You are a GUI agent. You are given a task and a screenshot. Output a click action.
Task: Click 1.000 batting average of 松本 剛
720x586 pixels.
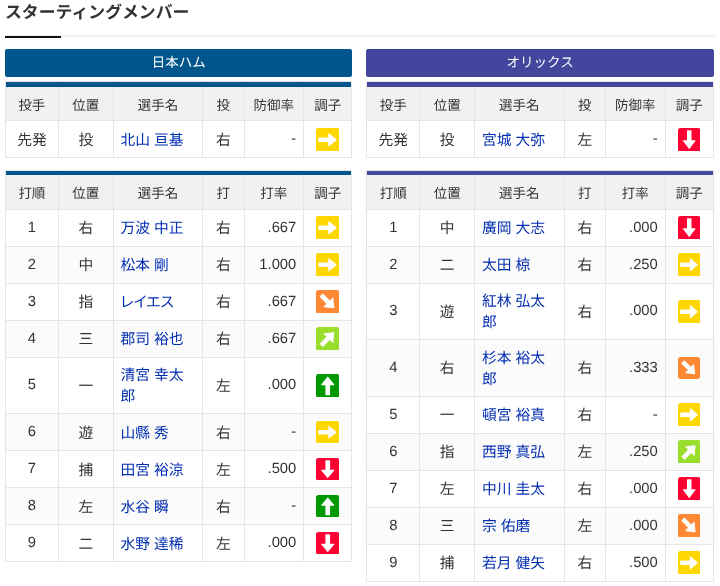pyautogui.click(x=278, y=264)
